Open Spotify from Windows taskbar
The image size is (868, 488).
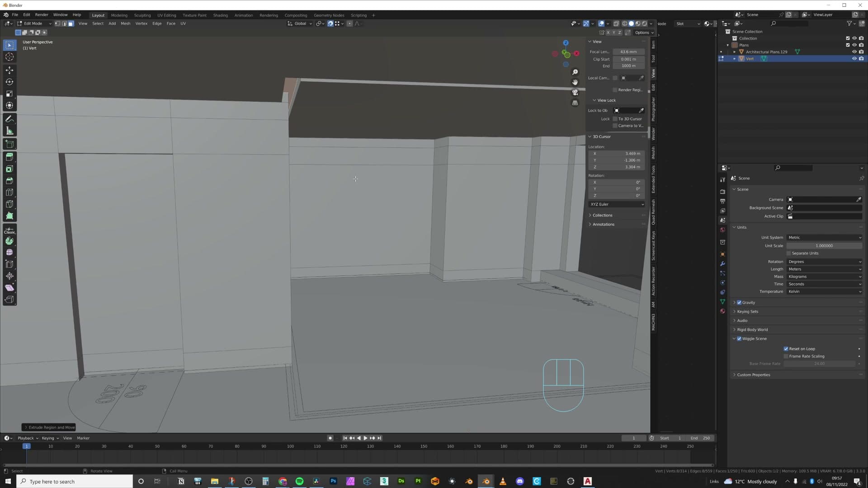tap(299, 482)
